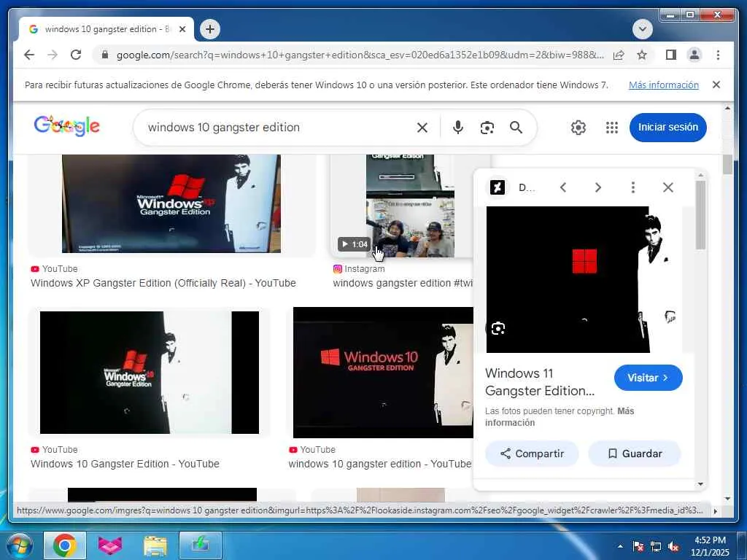Click the DeviantArt source icon in preview panel
This screenshot has width=747, height=560.
pyautogui.click(x=498, y=187)
